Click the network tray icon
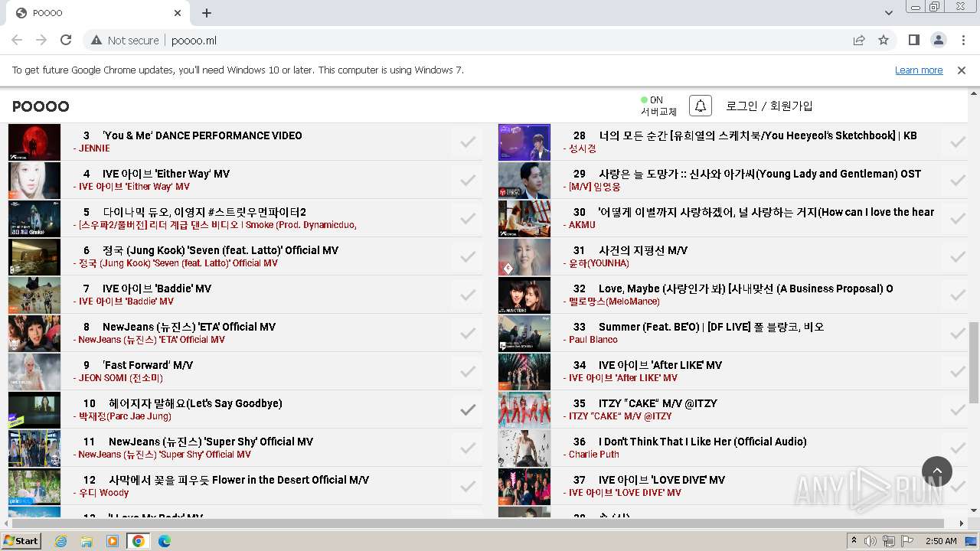980x551 pixels. pos(889,541)
